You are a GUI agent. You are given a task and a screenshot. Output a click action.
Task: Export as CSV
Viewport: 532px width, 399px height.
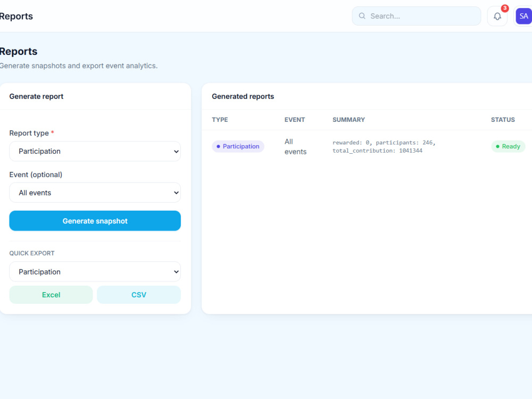139,295
